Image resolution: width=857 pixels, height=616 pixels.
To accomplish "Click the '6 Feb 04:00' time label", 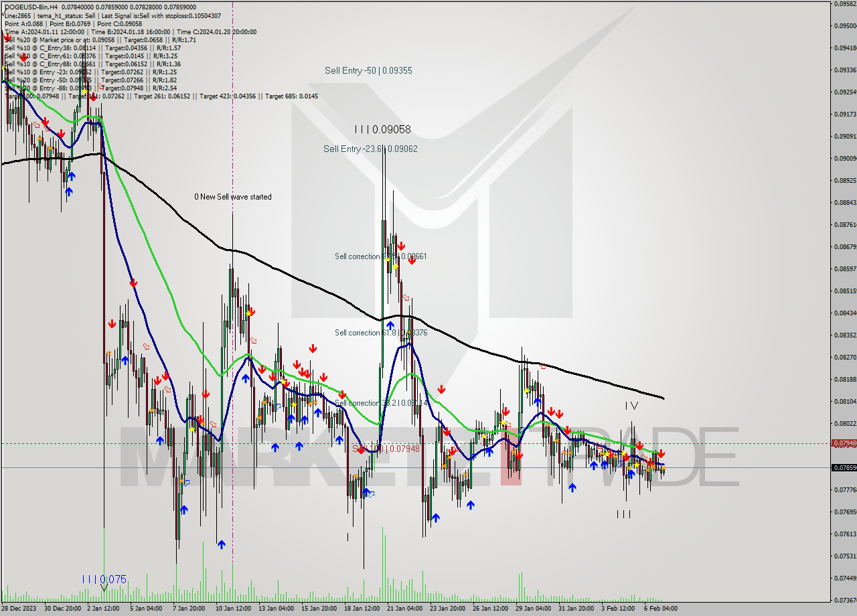I will coord(661,608).
